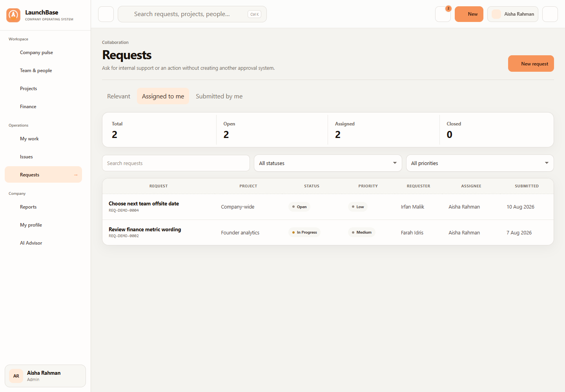Click the In Progress status badge
The height and width of the screenshot is (392, 565).
(x=304, y=232)
